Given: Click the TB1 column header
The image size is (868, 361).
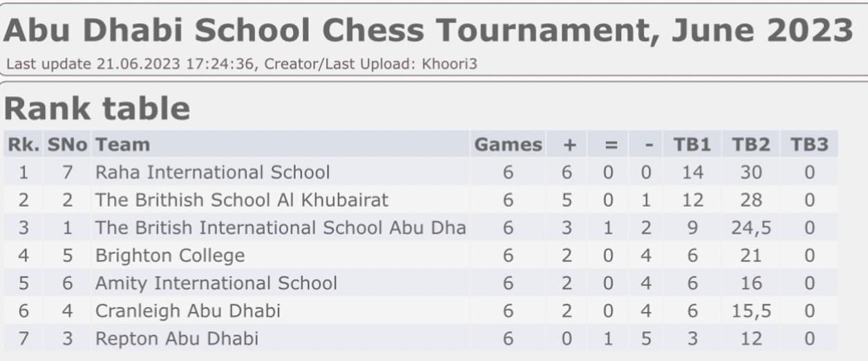Looking at the screenshot, I should tap(692, 145).
